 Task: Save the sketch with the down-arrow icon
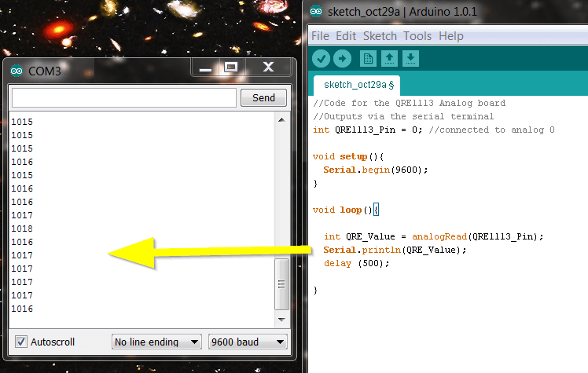(x=410, y=59)
